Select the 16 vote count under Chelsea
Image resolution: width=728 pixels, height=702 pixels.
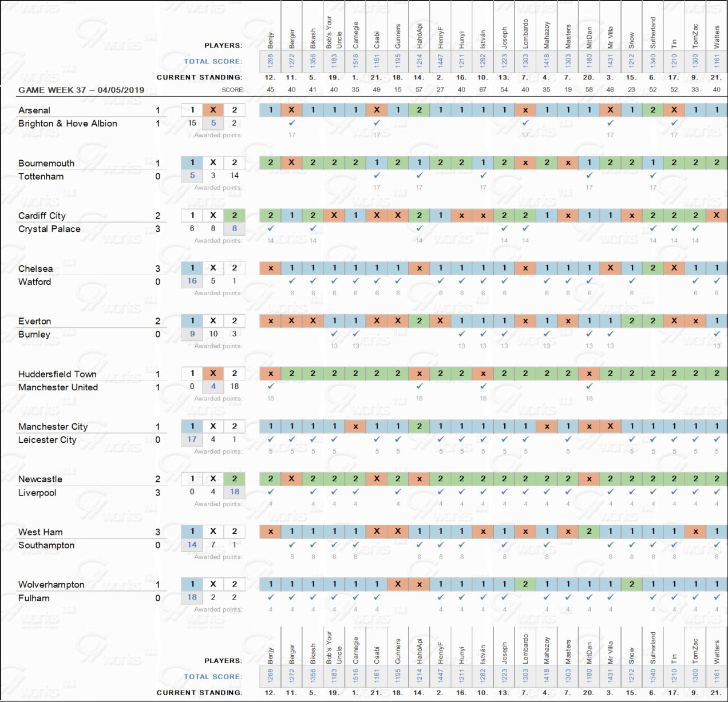click(x=192, y=281)
